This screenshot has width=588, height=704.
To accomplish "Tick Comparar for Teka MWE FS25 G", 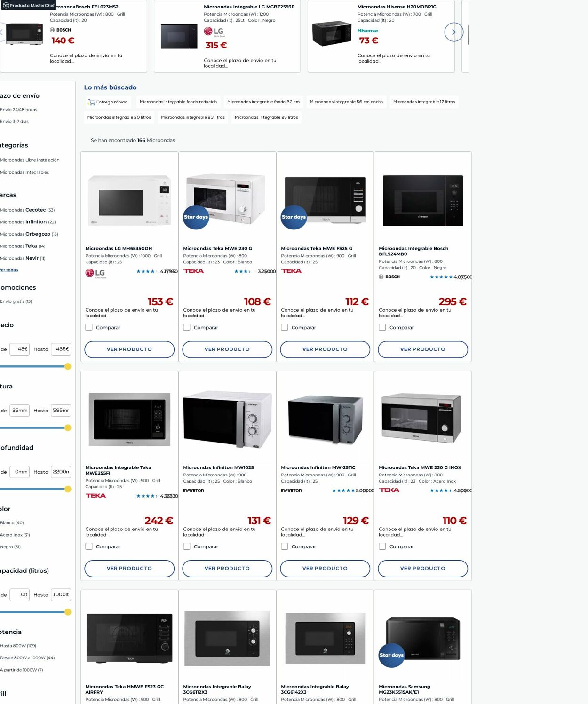I will point(285,327).
